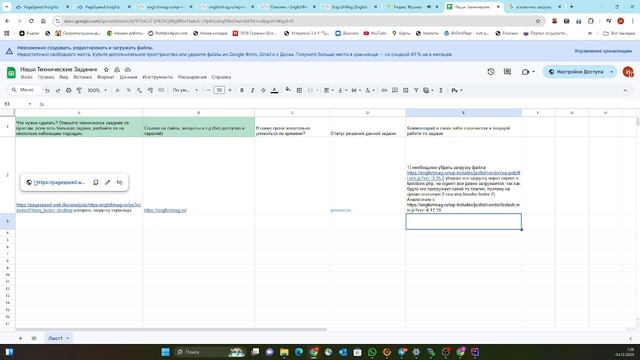Open the functions (Σ) tool

pos(441,90)
